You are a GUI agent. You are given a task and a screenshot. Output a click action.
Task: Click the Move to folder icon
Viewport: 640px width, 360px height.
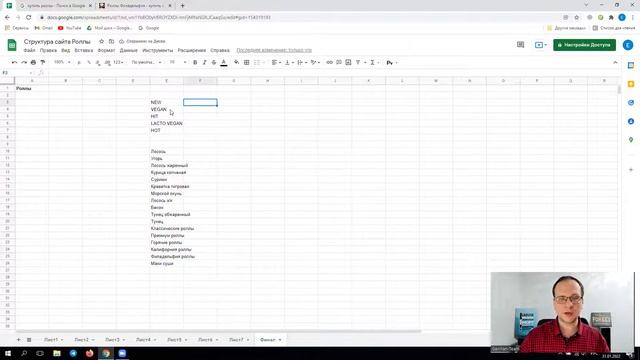pyautogui.click(x=111, y=42)
